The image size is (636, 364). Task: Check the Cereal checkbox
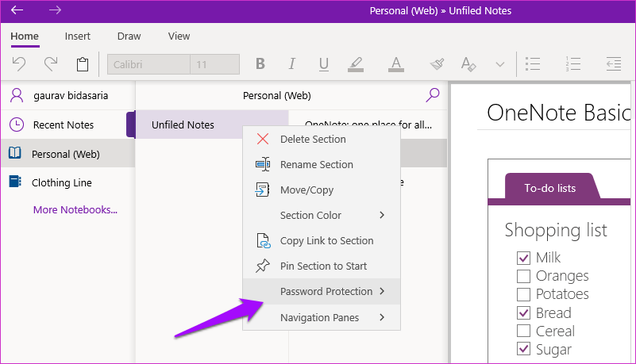523,331
